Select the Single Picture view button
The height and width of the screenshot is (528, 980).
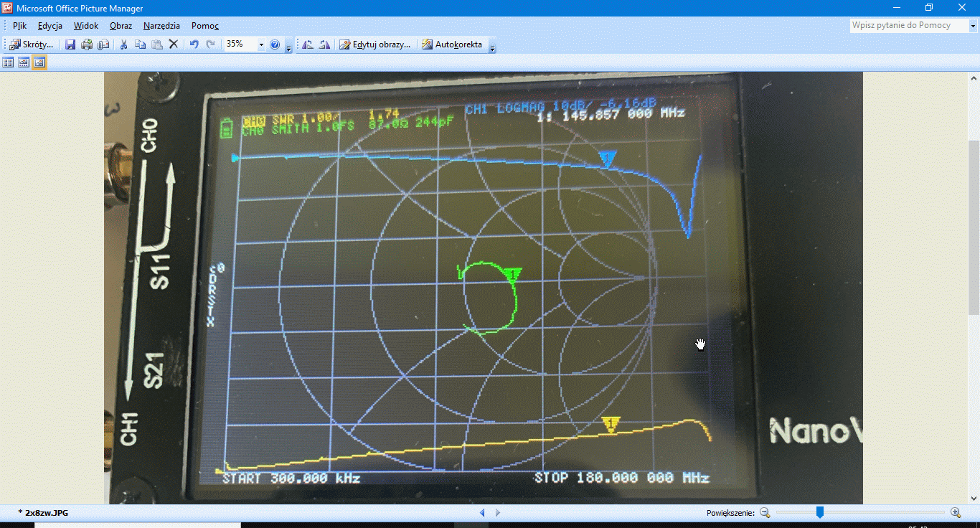39,62
